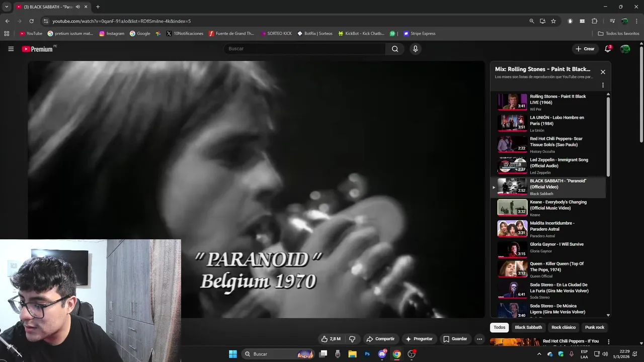Open File Explorer from taskbar
The image size is (644, 362).
coord(352,354)
